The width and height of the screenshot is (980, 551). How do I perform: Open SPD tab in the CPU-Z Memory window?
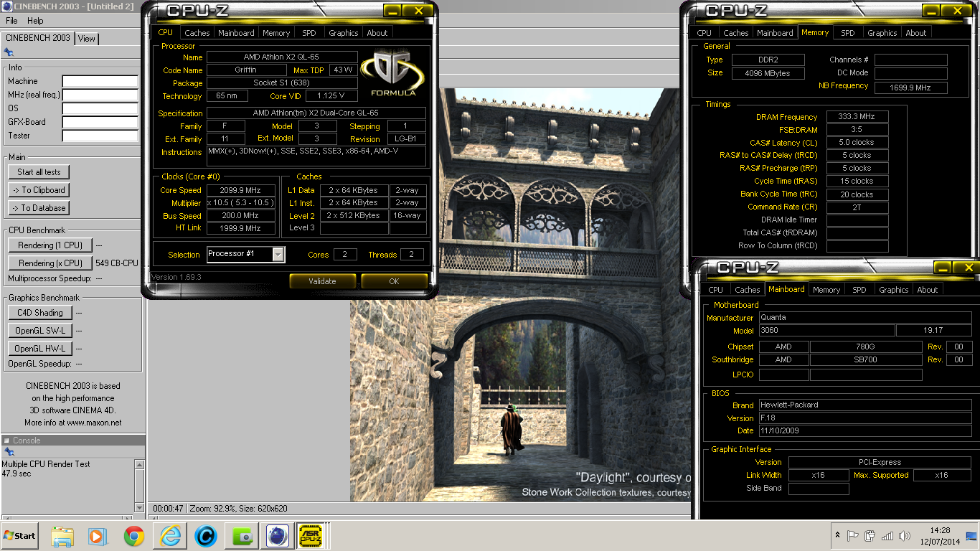coord(847,33)
